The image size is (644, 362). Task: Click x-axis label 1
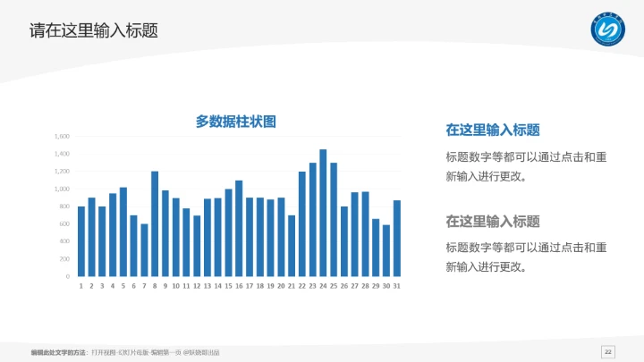point(80,286)
